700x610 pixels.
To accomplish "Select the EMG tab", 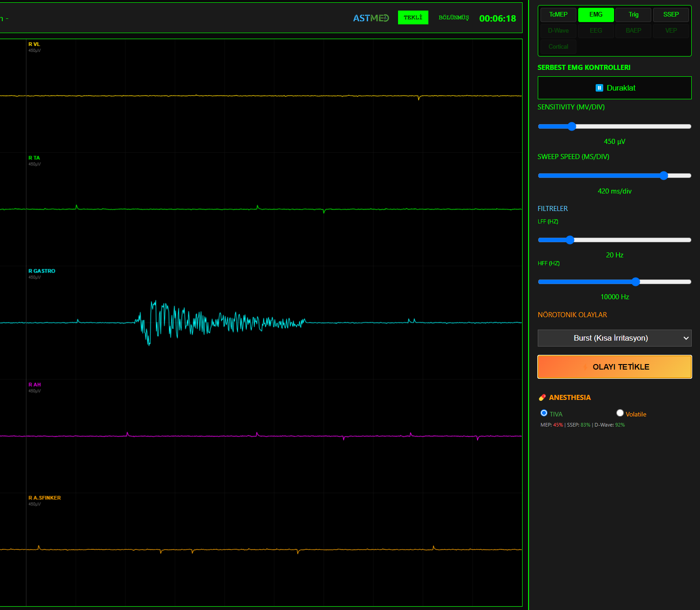I will pyautogui.click(x=596, y=14).
